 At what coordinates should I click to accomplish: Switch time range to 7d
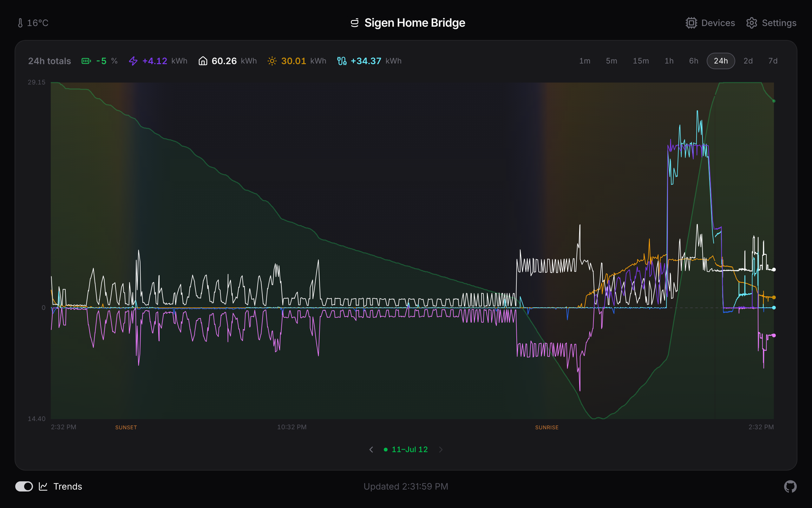(x=773, y=61)
